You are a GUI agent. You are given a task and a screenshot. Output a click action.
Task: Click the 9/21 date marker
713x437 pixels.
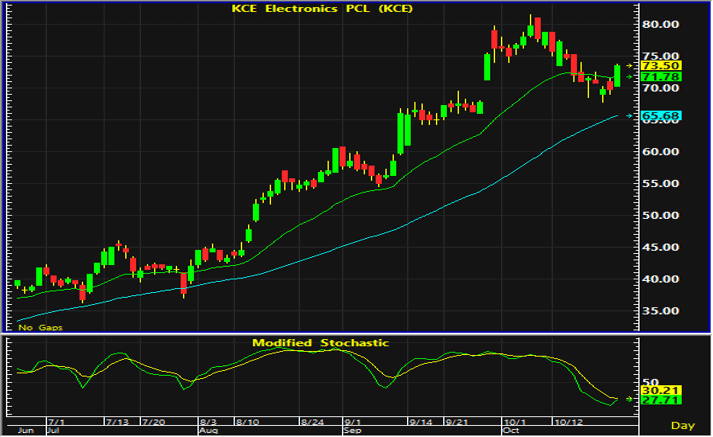457,422
